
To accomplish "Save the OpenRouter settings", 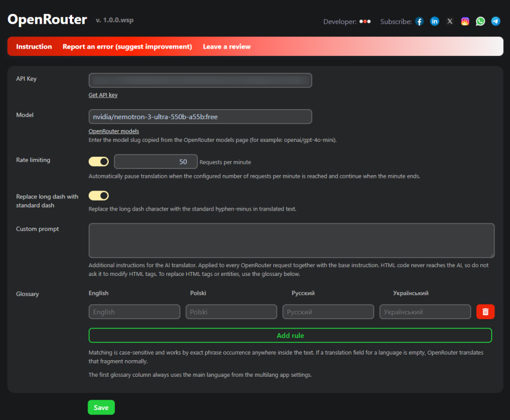I will click(x=101, y=407).
